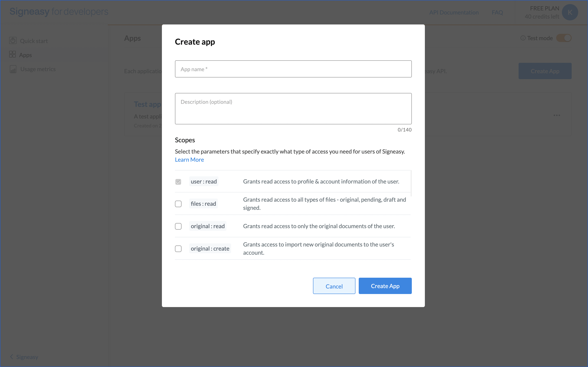Follow the Learn More link
588x367 pixels.
[x=189, y=160]
